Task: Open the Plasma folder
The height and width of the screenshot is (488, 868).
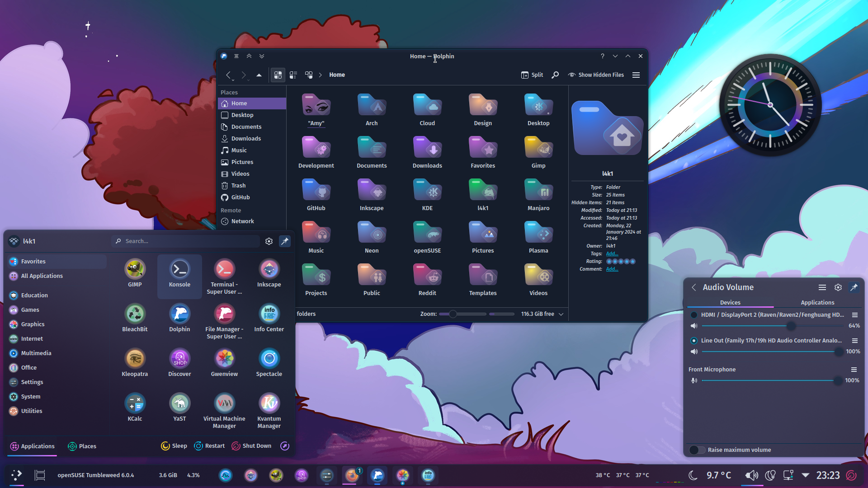Action: click(538, 237)
